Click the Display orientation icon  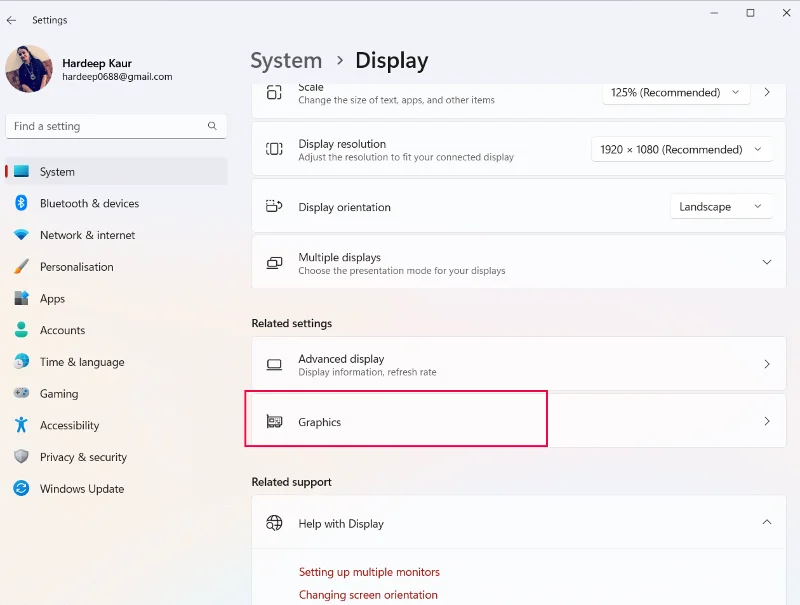(274, 206)
